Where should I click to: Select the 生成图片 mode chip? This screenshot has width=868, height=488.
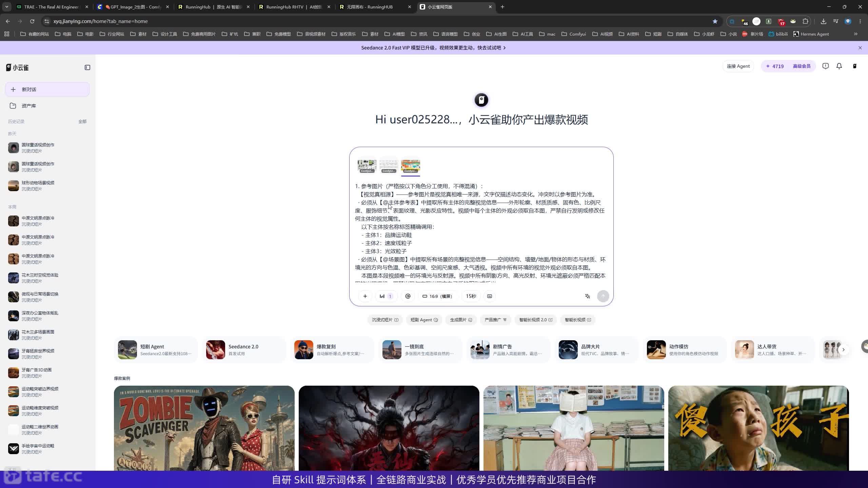461,320
